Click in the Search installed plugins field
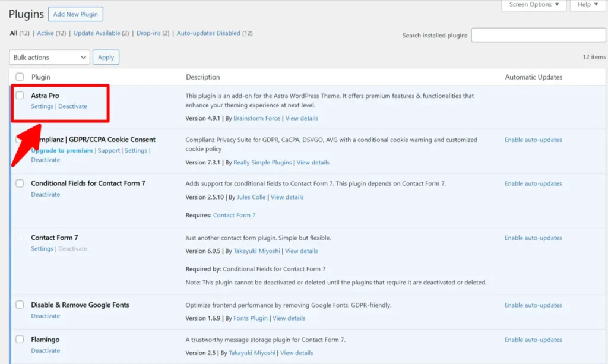Image resolution: width=608 pixels, height=364 pixels. [x=538, y=36]
